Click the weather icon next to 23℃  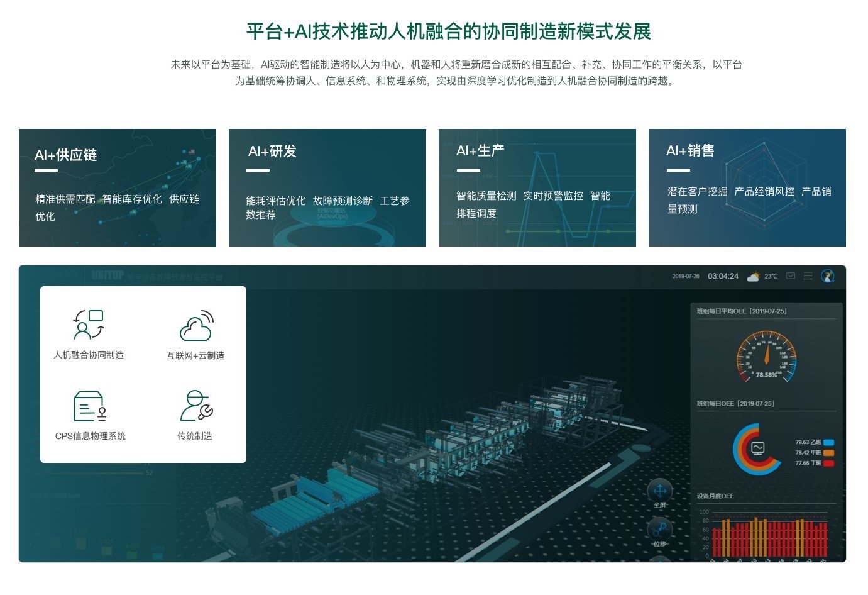[752, 275]
